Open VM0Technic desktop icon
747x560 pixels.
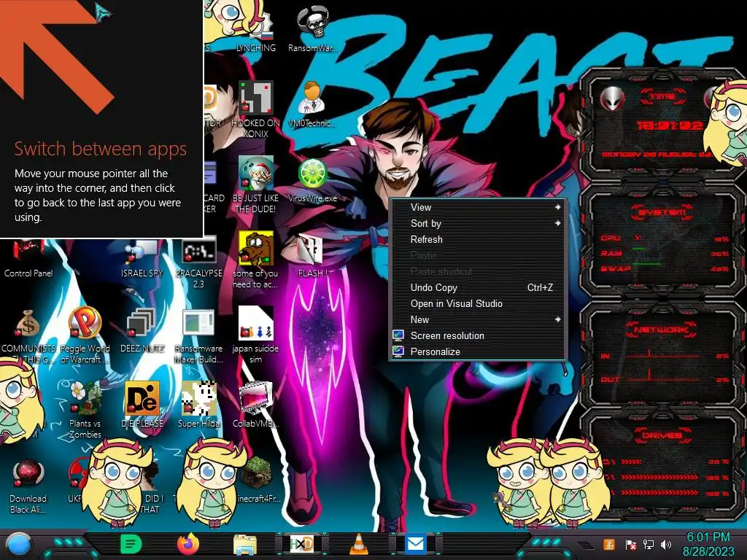(312, 104)
